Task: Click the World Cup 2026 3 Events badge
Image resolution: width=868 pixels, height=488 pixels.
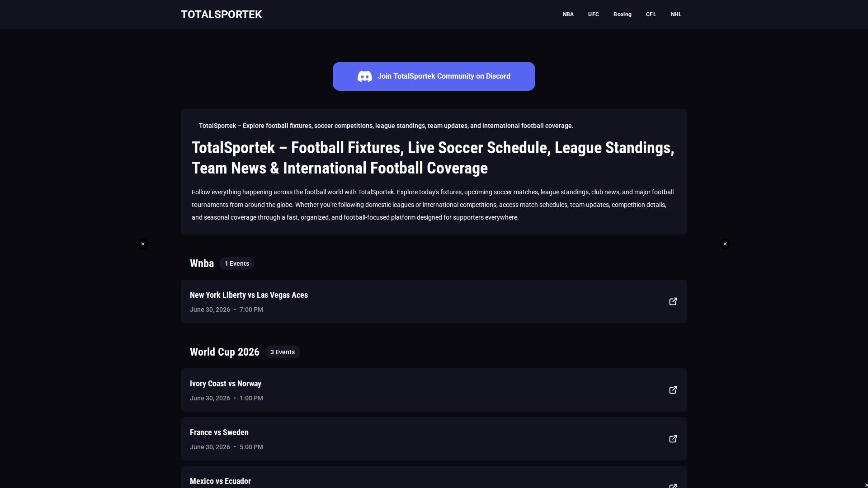Action: 283,352
